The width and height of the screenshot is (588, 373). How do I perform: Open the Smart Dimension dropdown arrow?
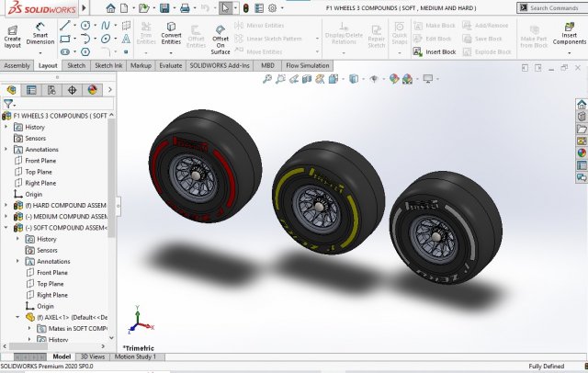[40, 53]
